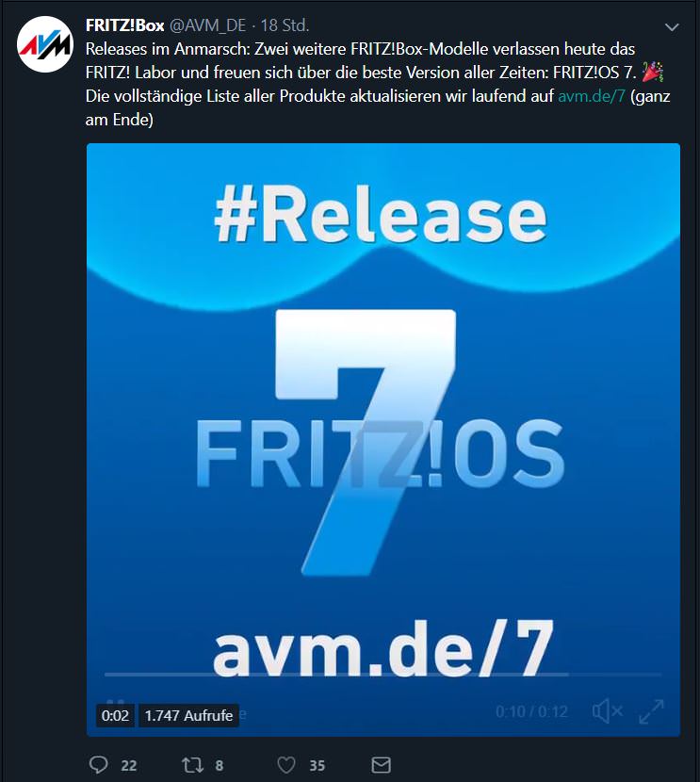Click the 0:10 / 0:12 time display
This screenshot has width=700, height=782.
[x=531, y=711]
